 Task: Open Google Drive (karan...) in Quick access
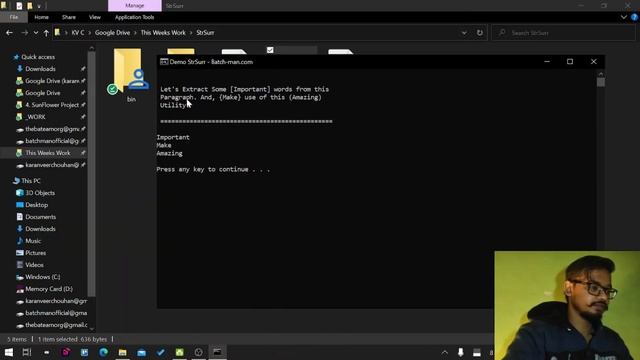(52, 81)
